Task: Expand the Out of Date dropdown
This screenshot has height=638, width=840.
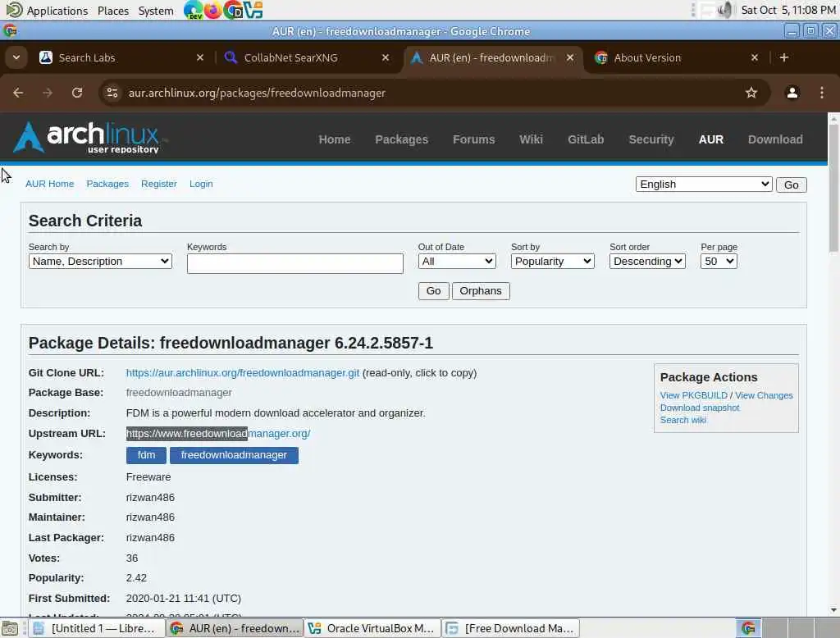Action: tap(457, 261)
